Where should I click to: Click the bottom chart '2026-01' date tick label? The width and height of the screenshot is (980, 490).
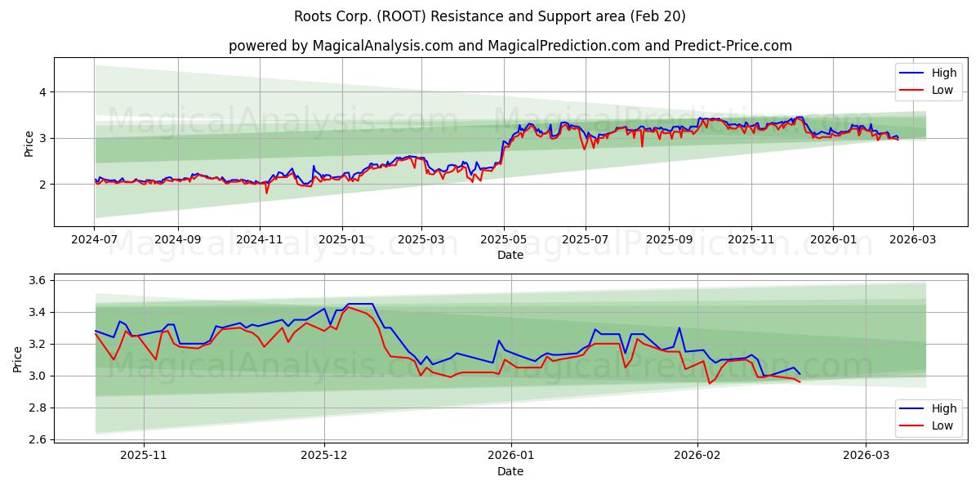(x=510, y=457)
